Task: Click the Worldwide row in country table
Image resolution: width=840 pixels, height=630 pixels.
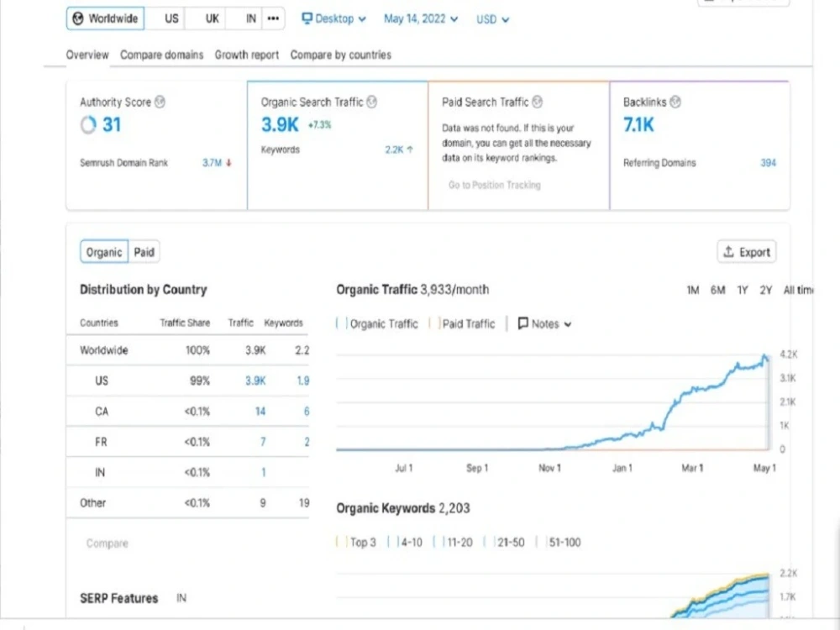Action: pos(187,350)
